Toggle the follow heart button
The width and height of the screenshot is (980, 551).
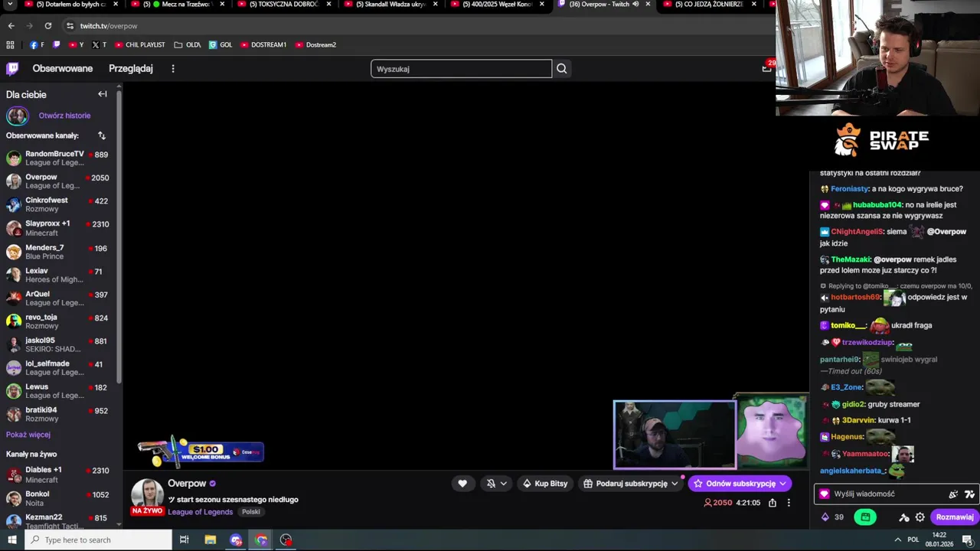462,484
